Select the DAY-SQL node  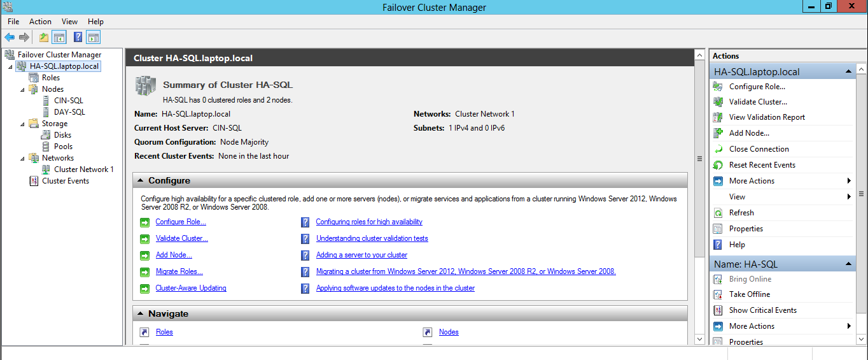[x=69, y=112]
